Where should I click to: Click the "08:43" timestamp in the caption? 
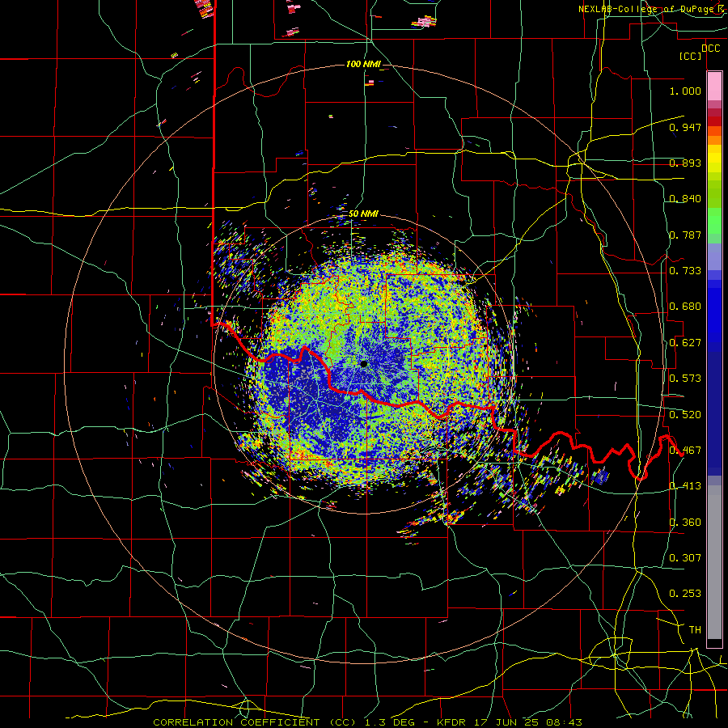click(x=562, y=722)
